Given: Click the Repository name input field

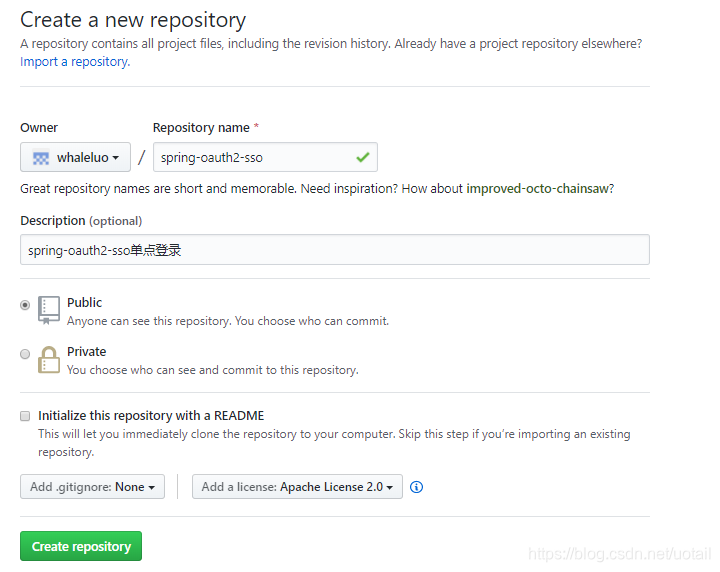Looking at the screenshot, I should [265, 157].
